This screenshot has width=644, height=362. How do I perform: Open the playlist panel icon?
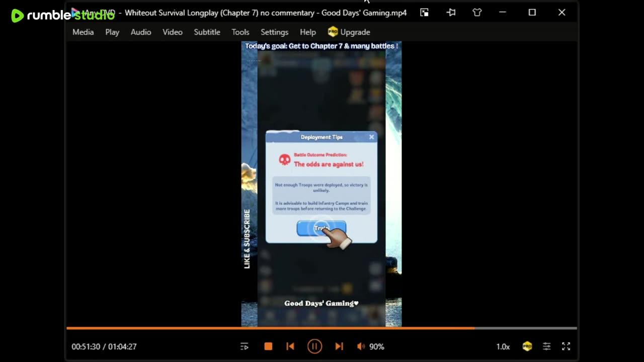[x=245, y=346]
